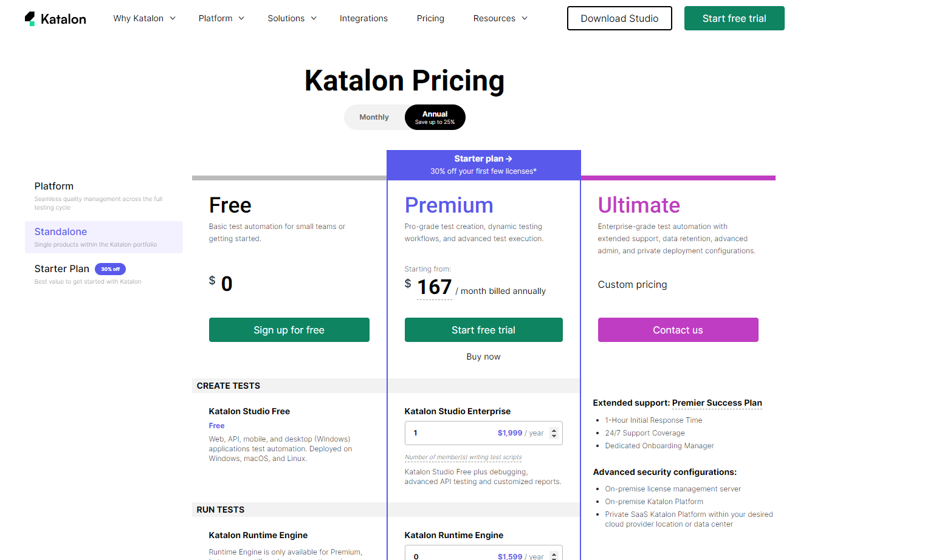Select Starter Plan in the sidebar

tap(62, 268)
